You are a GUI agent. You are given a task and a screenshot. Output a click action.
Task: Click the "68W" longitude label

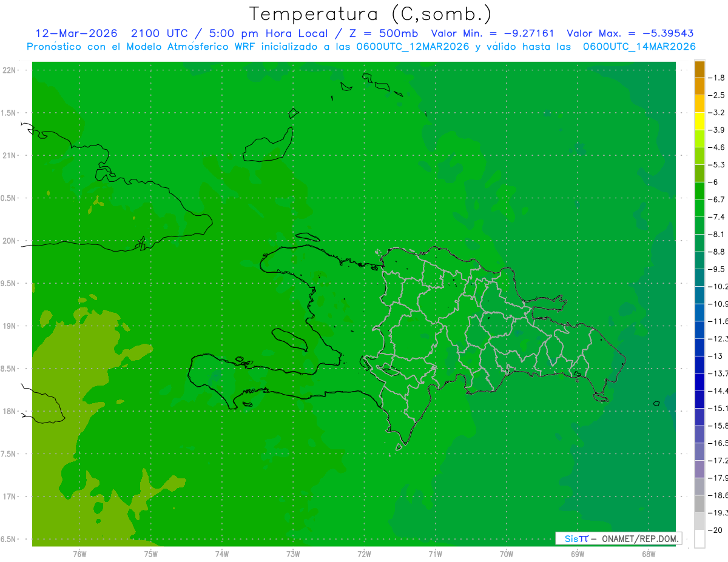pos(649,555)
